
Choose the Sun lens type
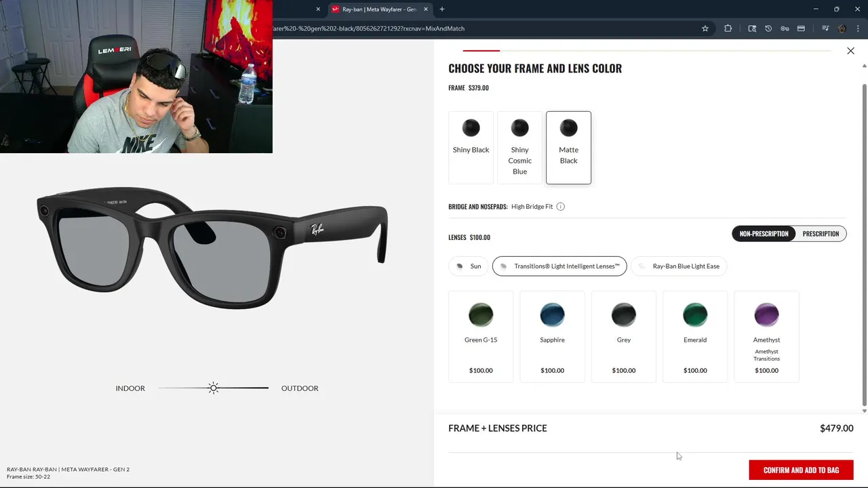(469, 266)
